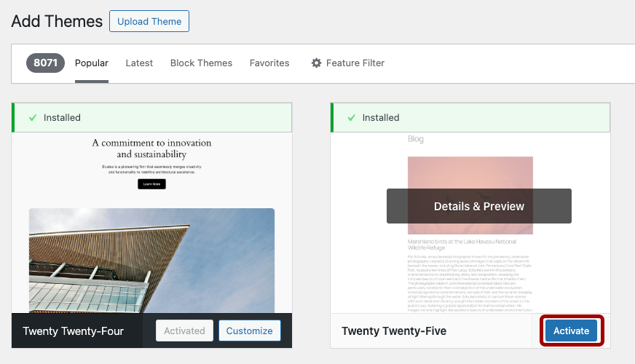The image size is (635, 364).
Task: Open Details & Preview overlay
Action: click(478, 206)
